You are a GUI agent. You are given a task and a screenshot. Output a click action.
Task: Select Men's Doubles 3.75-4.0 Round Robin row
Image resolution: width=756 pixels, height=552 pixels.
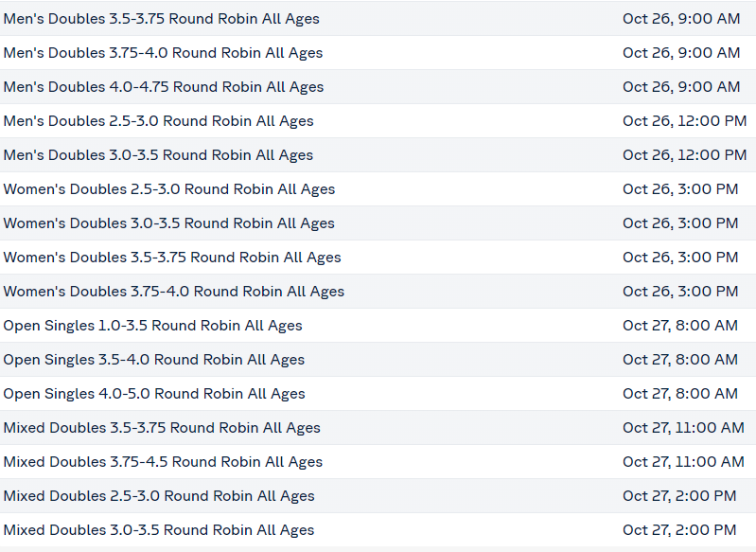click(163, 53)
